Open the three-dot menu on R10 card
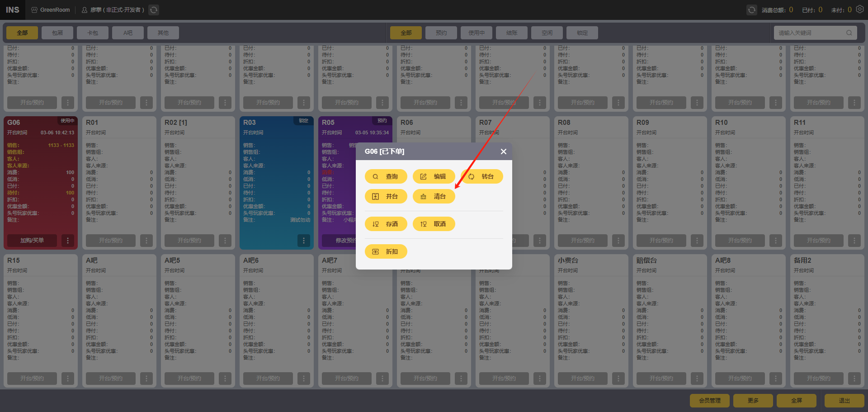This screenshot has width=868, height=412. point(776,241)
